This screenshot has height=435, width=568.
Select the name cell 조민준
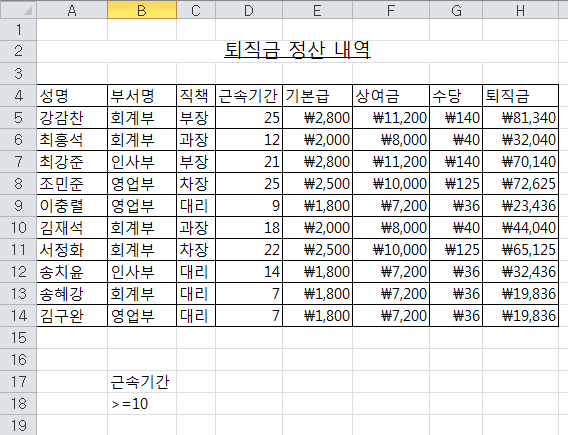point(72,184)
